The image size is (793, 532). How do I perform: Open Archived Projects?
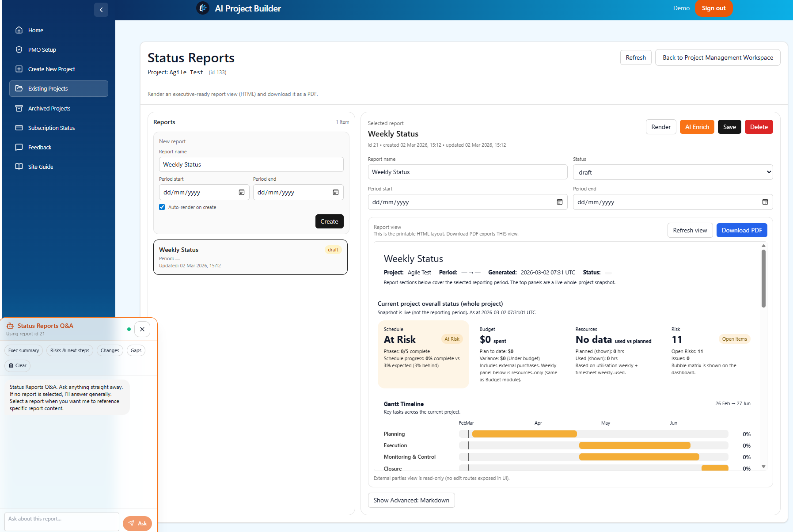(x=59, y=108)
